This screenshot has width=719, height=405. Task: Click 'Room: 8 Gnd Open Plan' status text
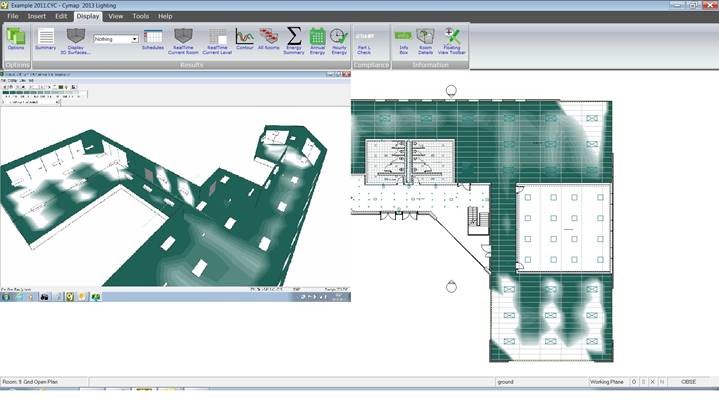[30, 382]
